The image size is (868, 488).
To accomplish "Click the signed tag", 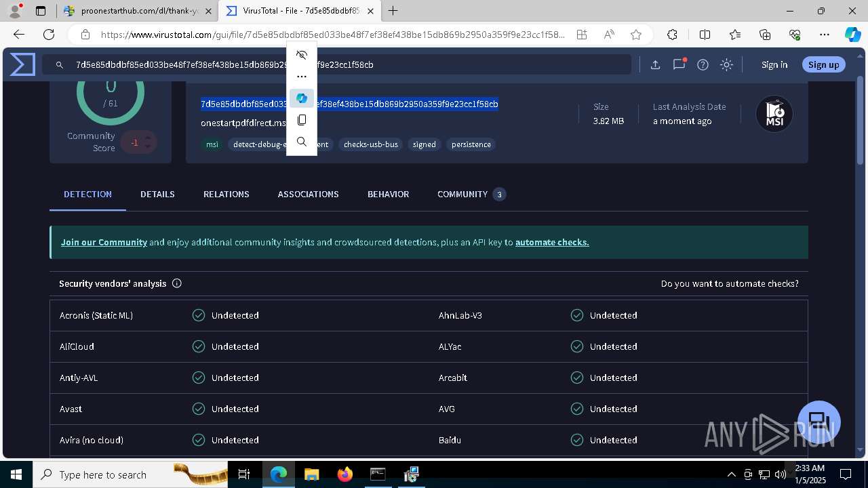I will pos(425,144).
